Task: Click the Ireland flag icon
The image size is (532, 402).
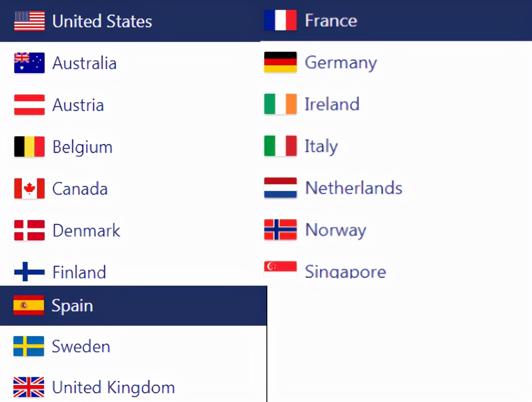Action: coord(280,104)
